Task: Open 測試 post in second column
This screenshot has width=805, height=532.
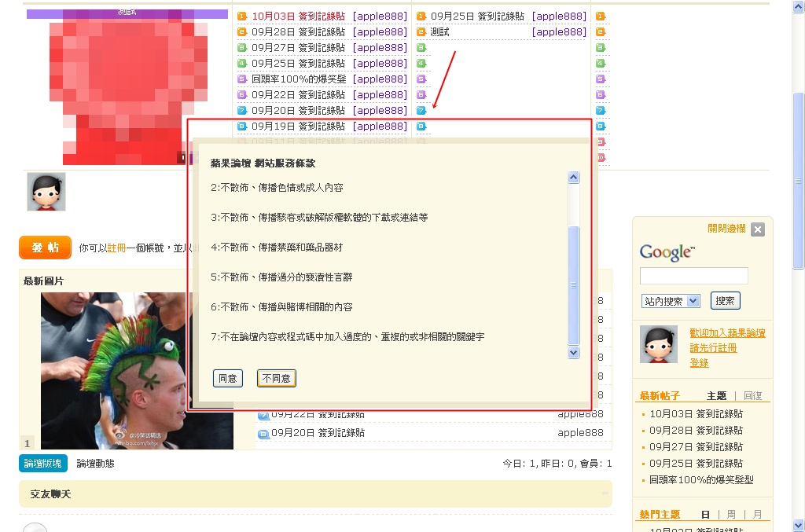Action: coord(439,31)
